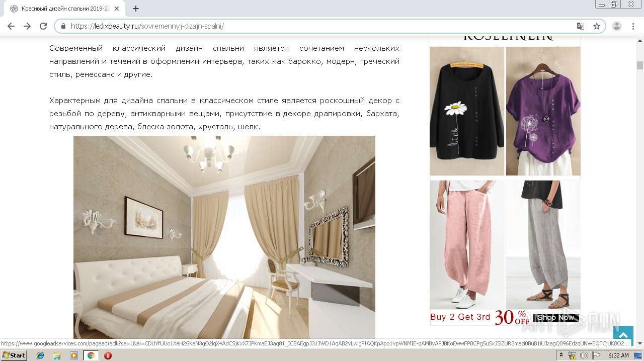Click the page scrollbar down arrow
The width and height of the screenshot is (644, 362).
640,343
